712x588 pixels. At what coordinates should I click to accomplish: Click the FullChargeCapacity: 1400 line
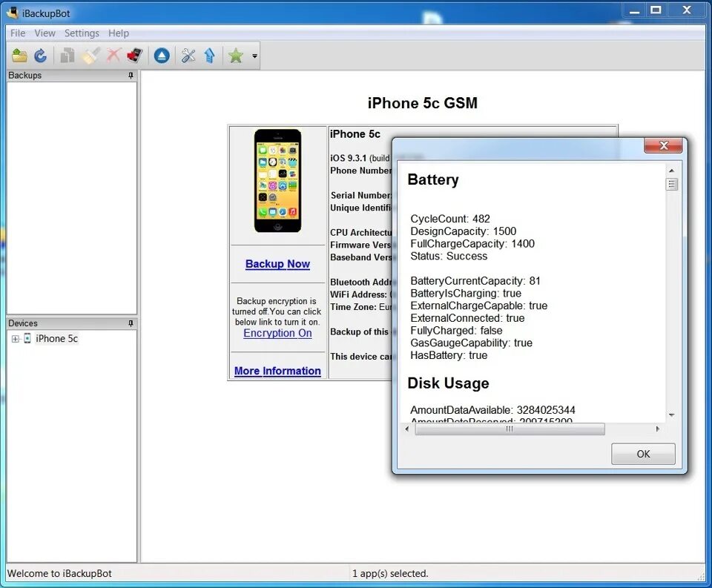click(x=472, y=243)
